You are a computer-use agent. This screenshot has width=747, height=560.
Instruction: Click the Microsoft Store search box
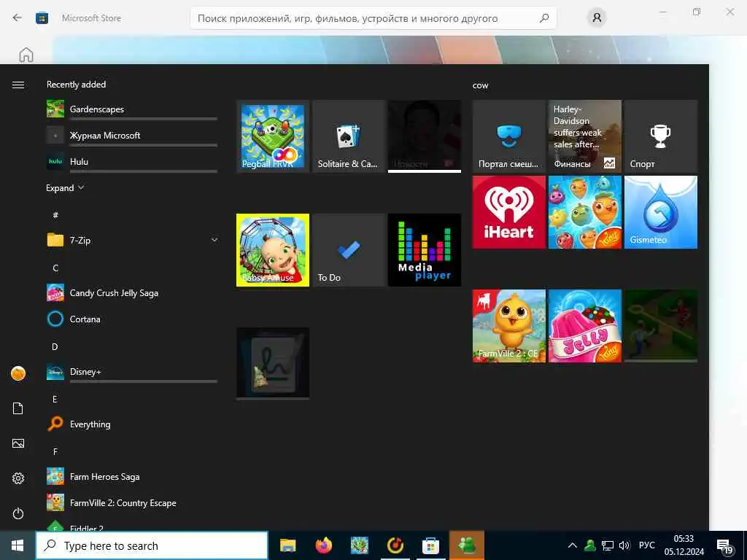pyautogui.click(x=373, y=18)
